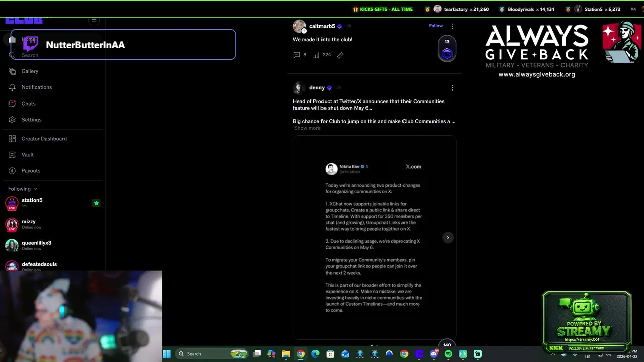Copy link for caitmarb5's post

coord(340,55)
